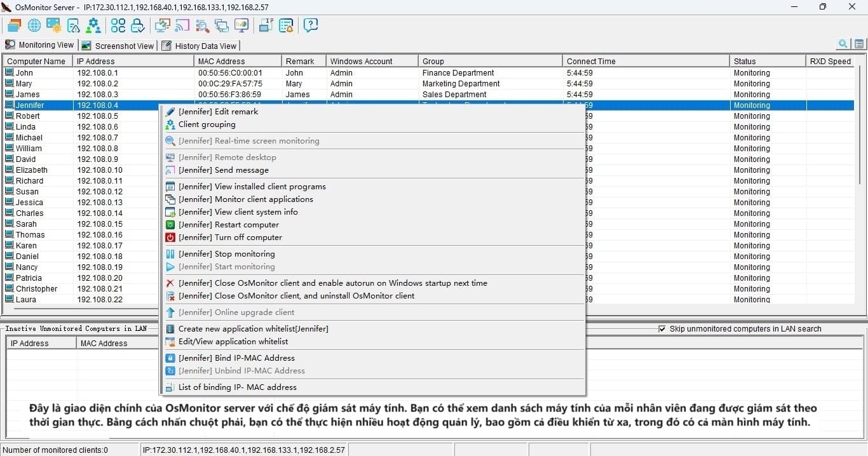This screenshot has height=456, width=868.
Task: Open the History Data View tab
Action: pos(200,46)
